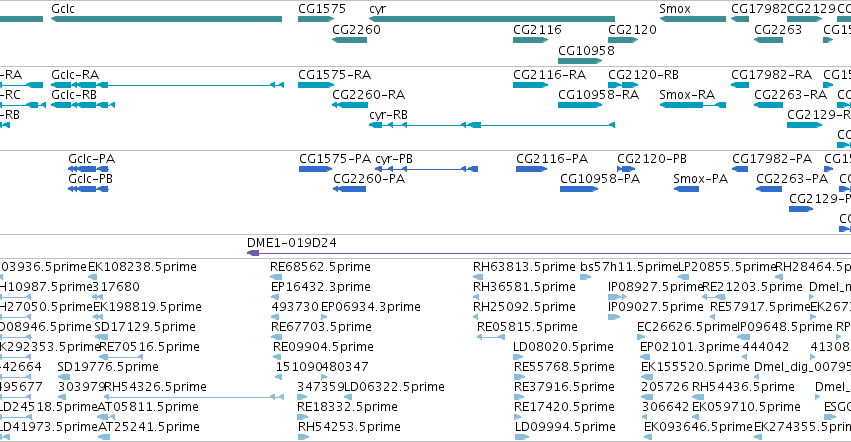851x442 pixels.
Task: Click the CG10958-PA protein label
Action: pyautogui.click(x=600, y=179)
